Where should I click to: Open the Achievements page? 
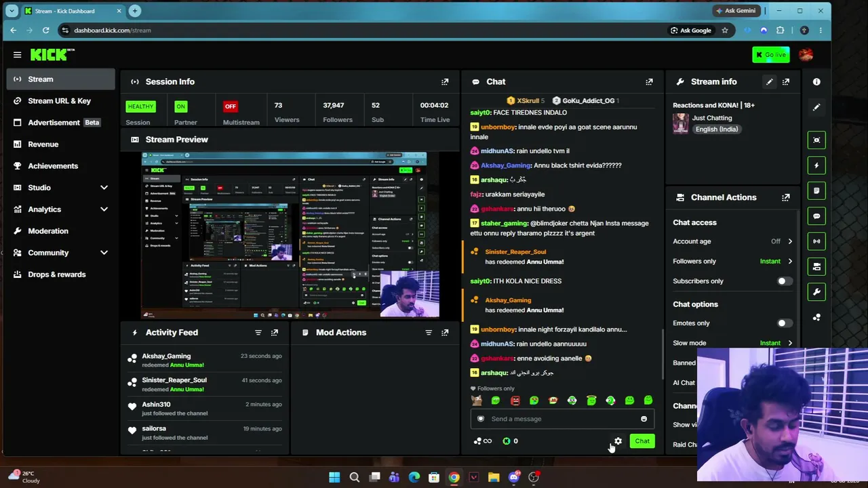(61, 166)
